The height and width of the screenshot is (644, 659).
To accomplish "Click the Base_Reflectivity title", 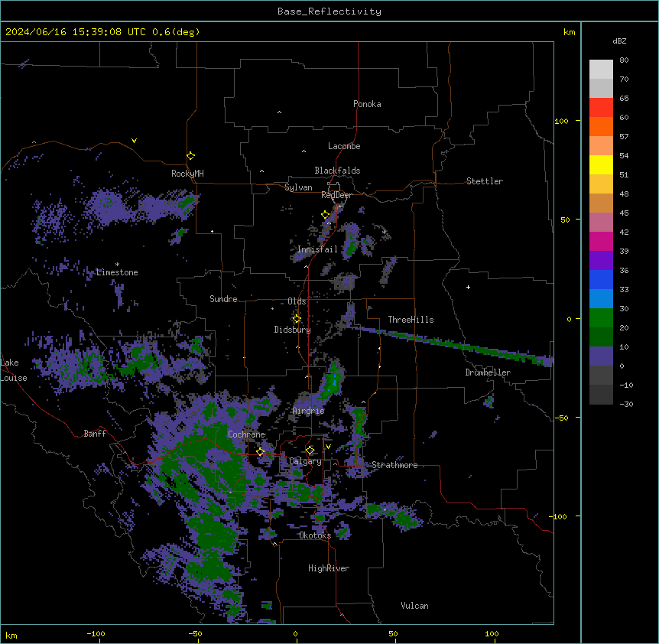I will pyautogui.click(x=329, y=11).
